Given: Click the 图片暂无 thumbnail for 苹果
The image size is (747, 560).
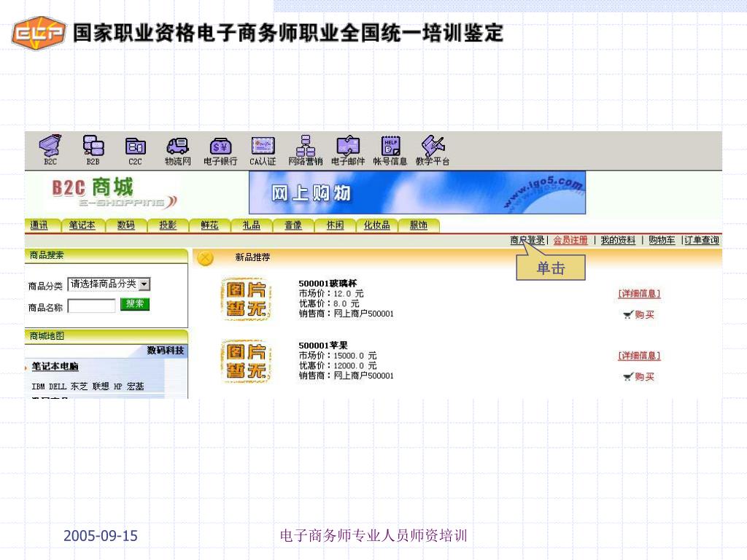Looking at the screenshot, I should point(246,361).
